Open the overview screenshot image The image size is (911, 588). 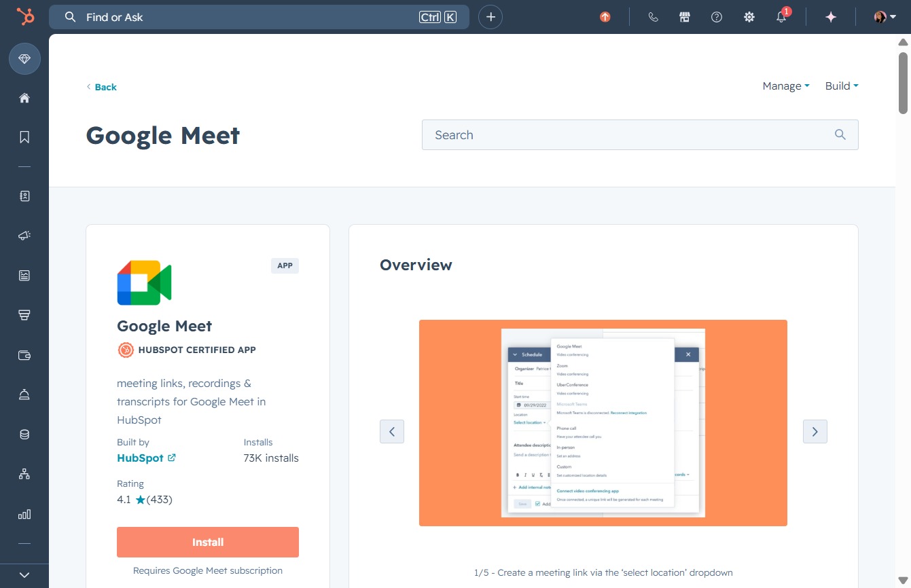click(x=603, y=423)
